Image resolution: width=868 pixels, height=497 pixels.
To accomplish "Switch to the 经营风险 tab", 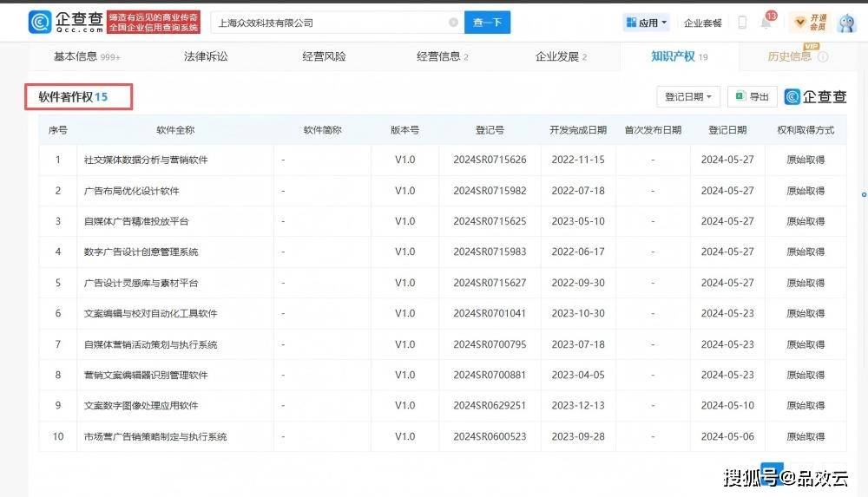I will [x=324, y=56].
